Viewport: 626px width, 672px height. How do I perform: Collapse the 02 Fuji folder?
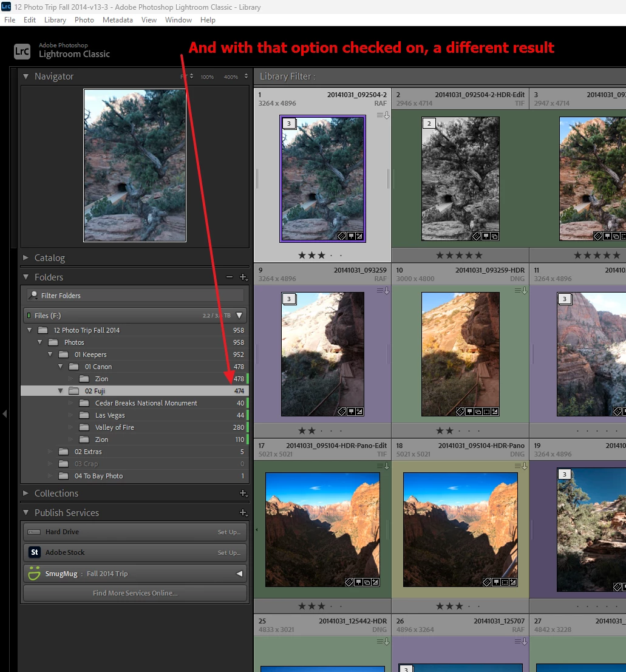61,391
